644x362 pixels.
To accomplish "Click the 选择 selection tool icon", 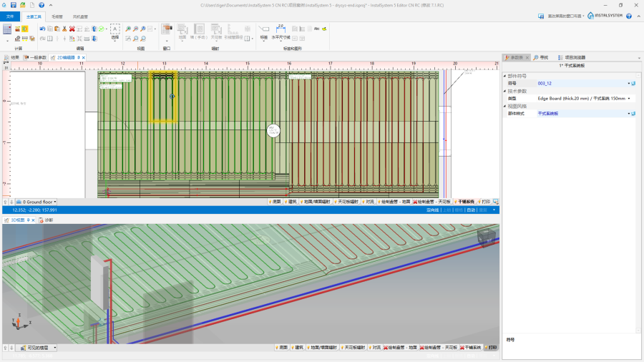I will coord(114,31).
